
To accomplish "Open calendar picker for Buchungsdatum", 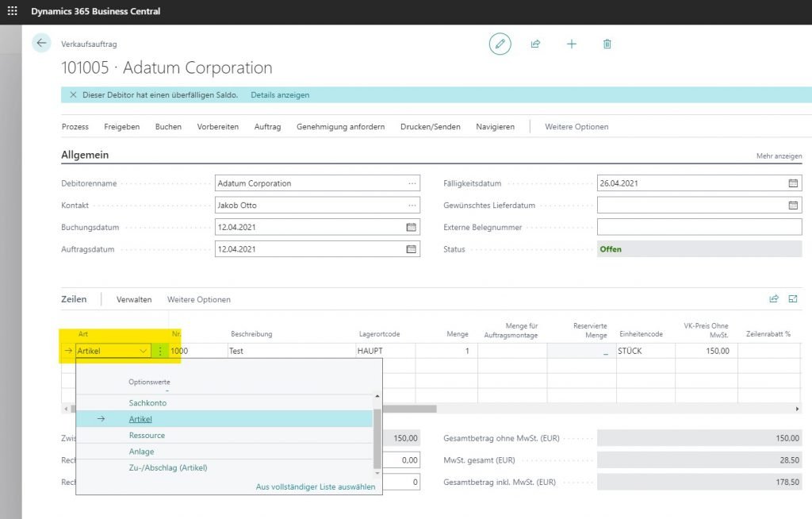I will pos(411,227).
